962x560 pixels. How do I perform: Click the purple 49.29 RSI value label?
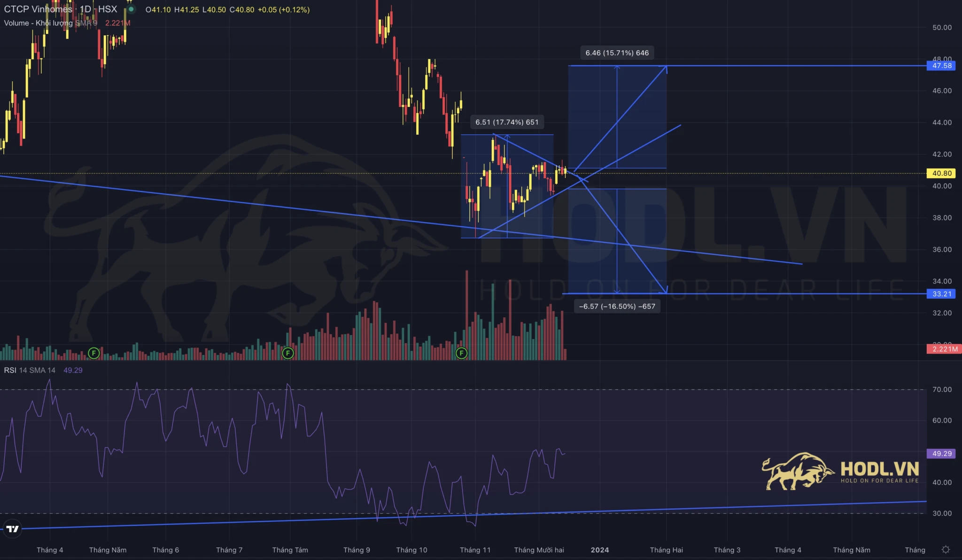(x=941, y=453)
